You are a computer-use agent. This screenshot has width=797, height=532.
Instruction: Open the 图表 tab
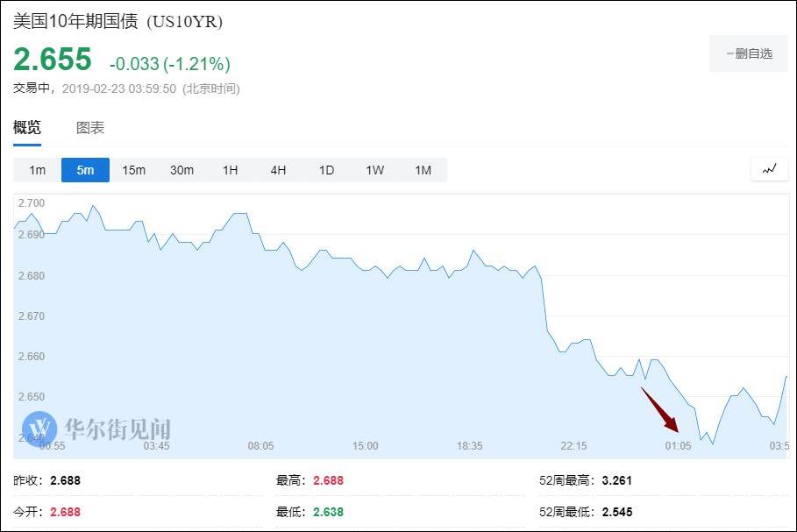pyautogui.click(x=90, y=128)
